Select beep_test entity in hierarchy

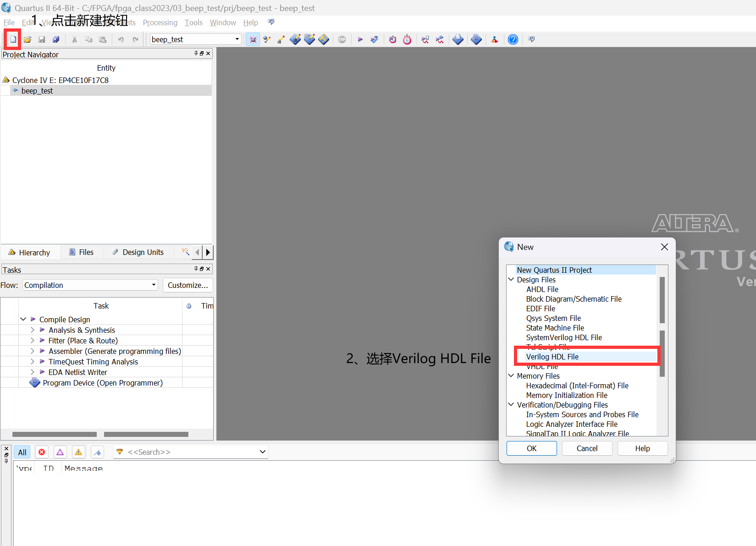(37, 91)
